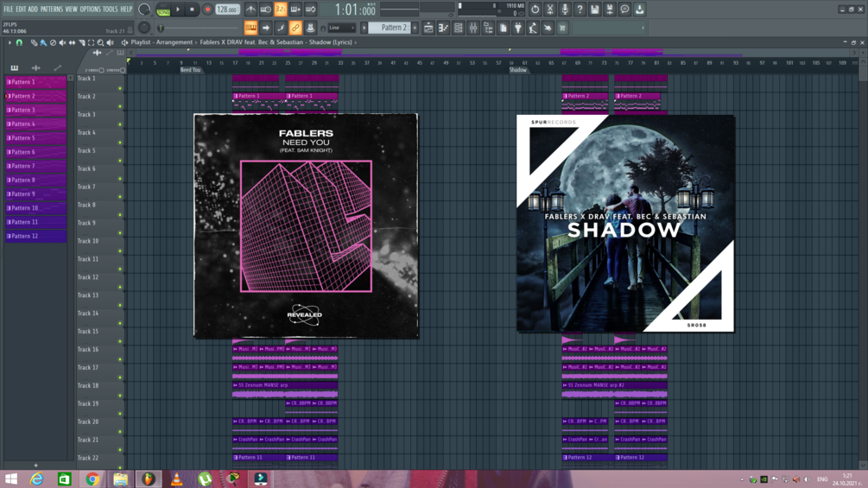Open the TOOLS menu
Screen dimensions: 868x488
coord(111,10)
